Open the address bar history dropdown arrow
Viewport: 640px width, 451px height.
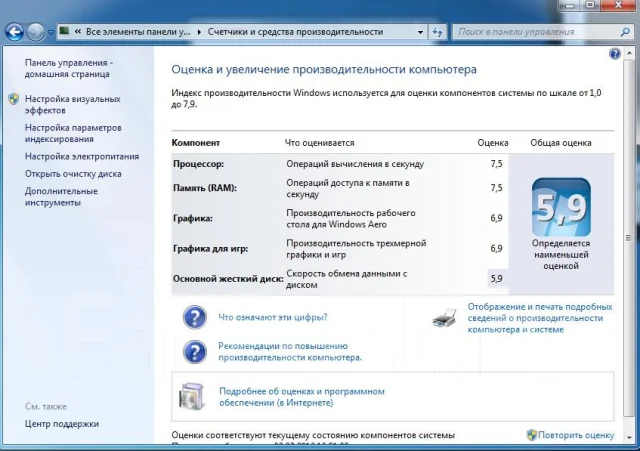point(420,32)
